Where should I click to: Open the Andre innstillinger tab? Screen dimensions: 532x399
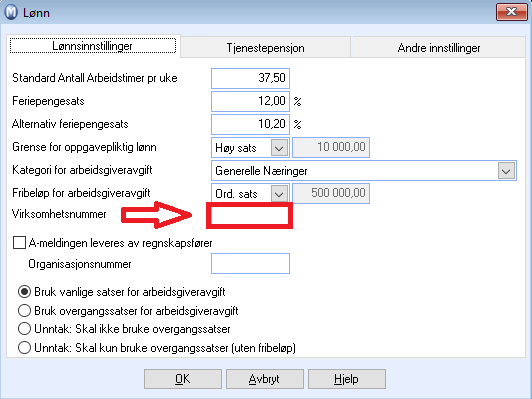(439, 48)
